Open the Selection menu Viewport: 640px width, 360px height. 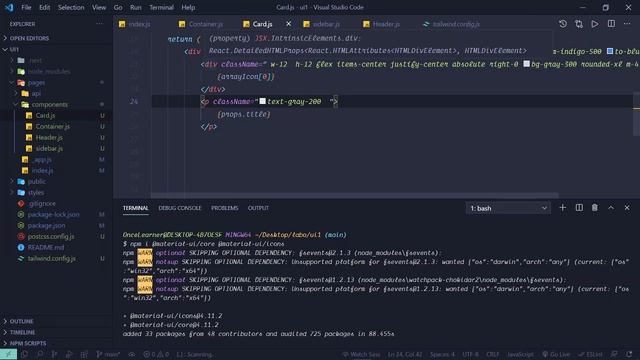coord(71,7)
